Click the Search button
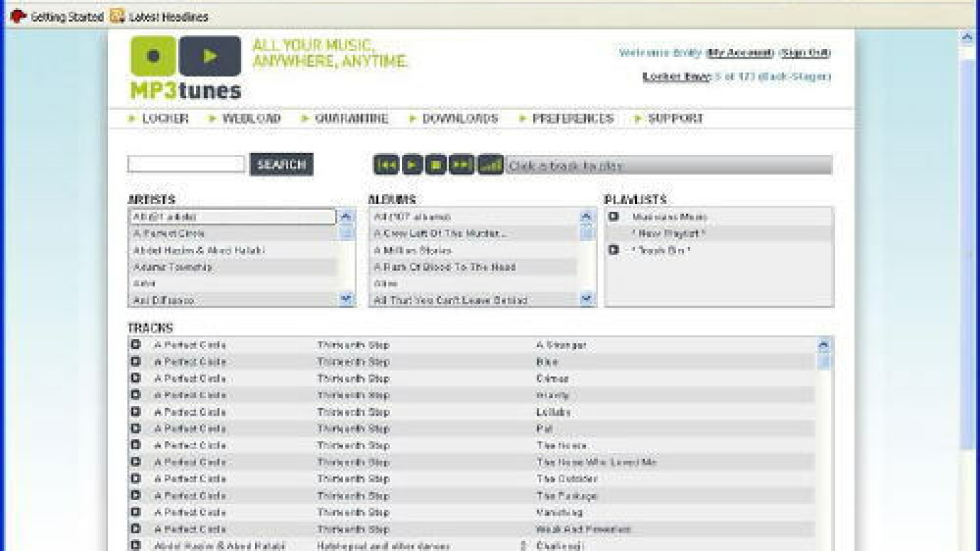The width and height of the screenshot is (980, 551). tap(281, 164)
